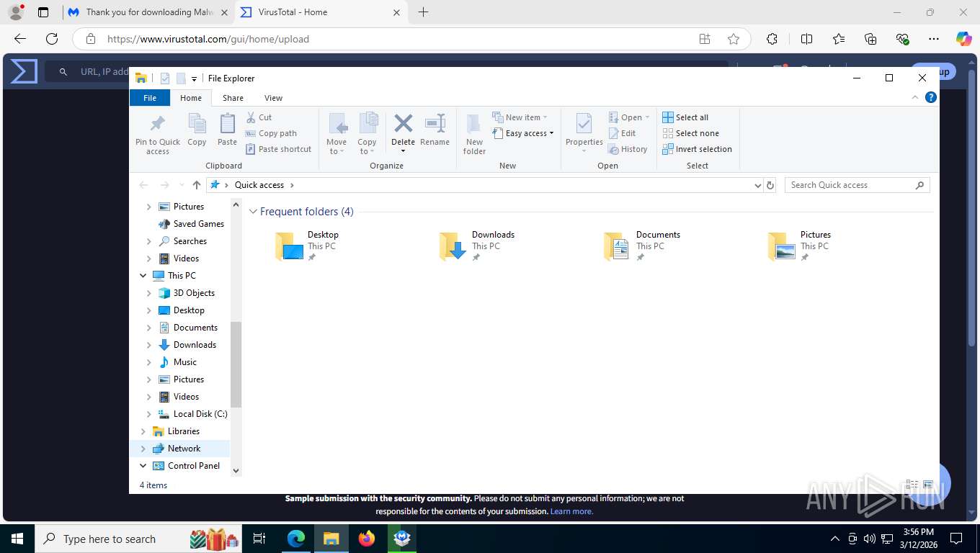Select Saved Games in navigation pane
The height and width of the screenshot is (553, 980).
(199, 224)
